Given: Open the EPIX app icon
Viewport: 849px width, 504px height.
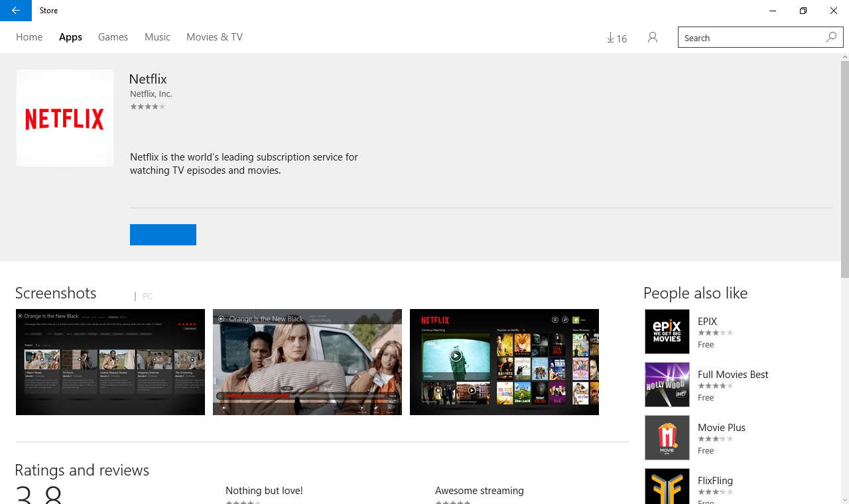Looking at the screenshot, I should pos(667,332).
